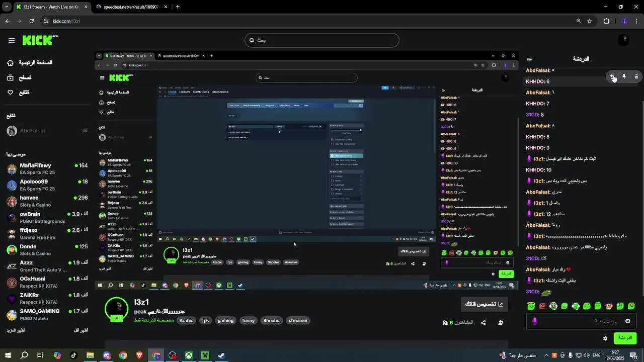The width and height of the screenshot is (644, 362).
Task: Open recommended channel owBrain
Action: tap(47, 217)
